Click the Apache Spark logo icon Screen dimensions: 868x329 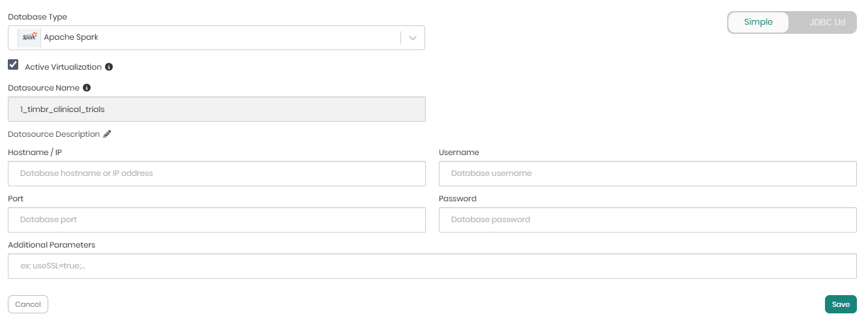pos(28,37)
